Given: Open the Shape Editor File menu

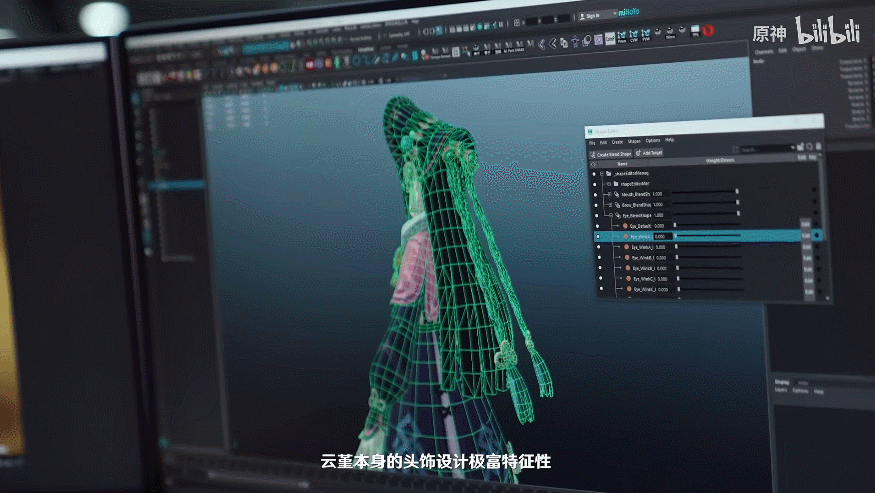Looking at the screenshot, I should point(592,143).
